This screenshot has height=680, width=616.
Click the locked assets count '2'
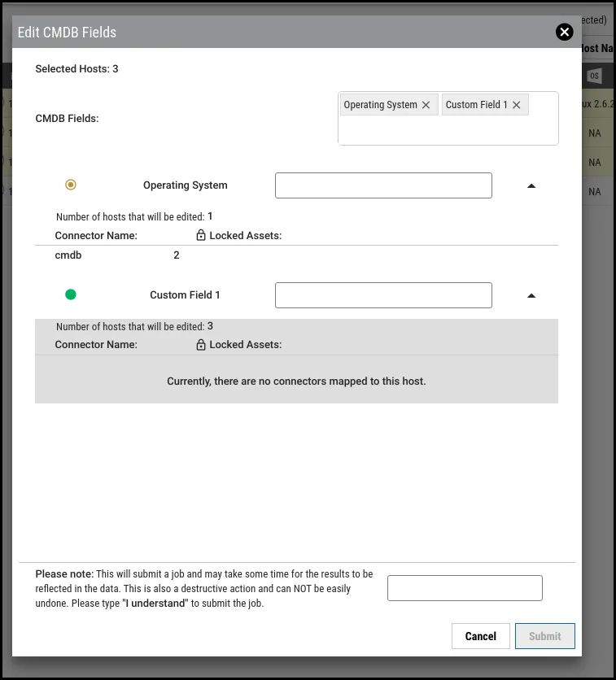click(176, 255)
